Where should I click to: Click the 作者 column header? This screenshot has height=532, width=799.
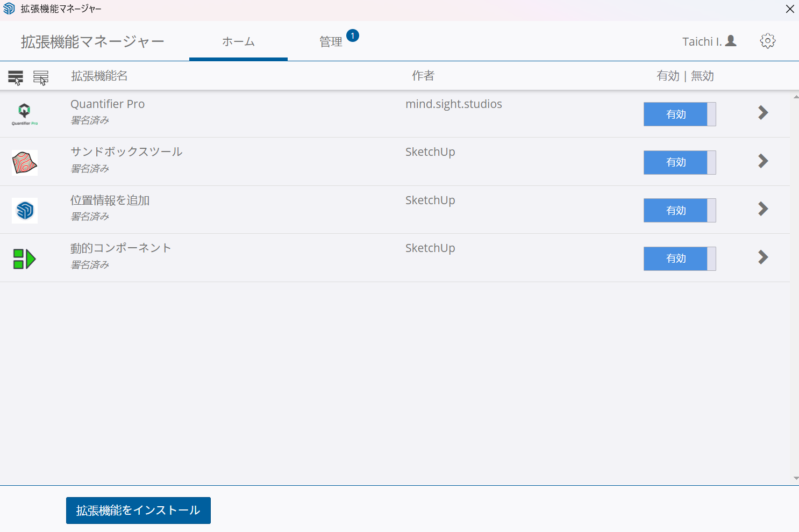(423, 76)
